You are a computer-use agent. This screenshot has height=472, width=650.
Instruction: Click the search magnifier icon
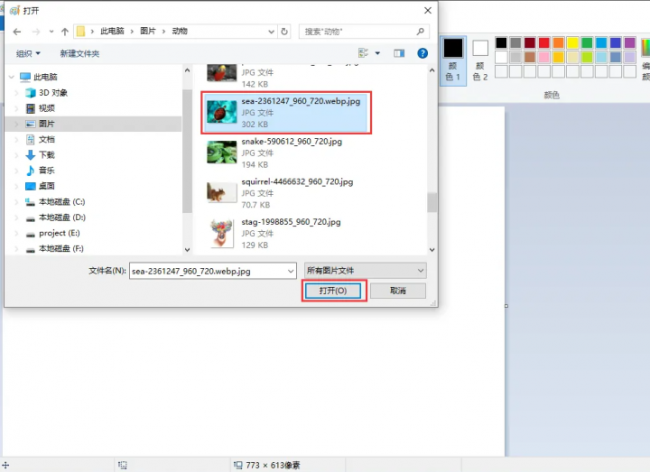(x=420, y=31)
